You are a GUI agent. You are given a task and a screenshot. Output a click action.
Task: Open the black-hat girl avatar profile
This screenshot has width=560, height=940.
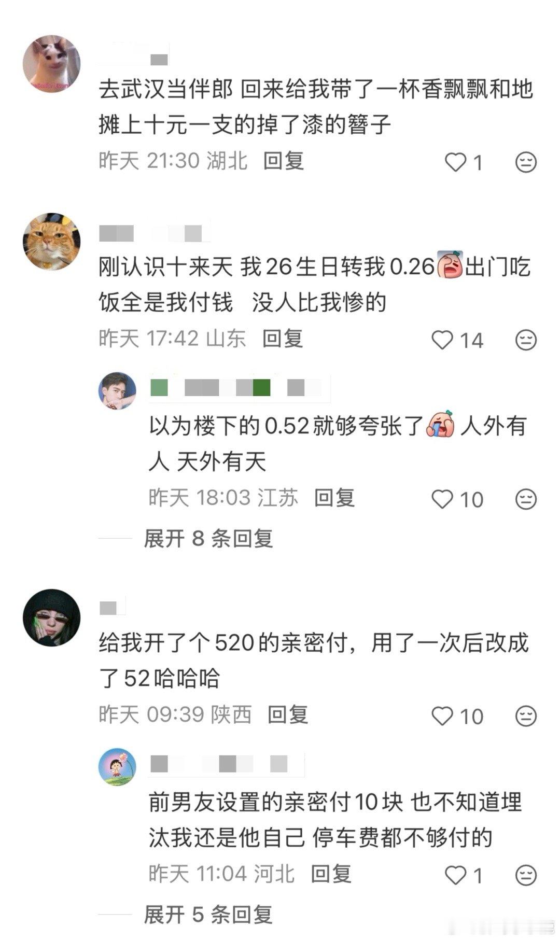coord(51,618)
